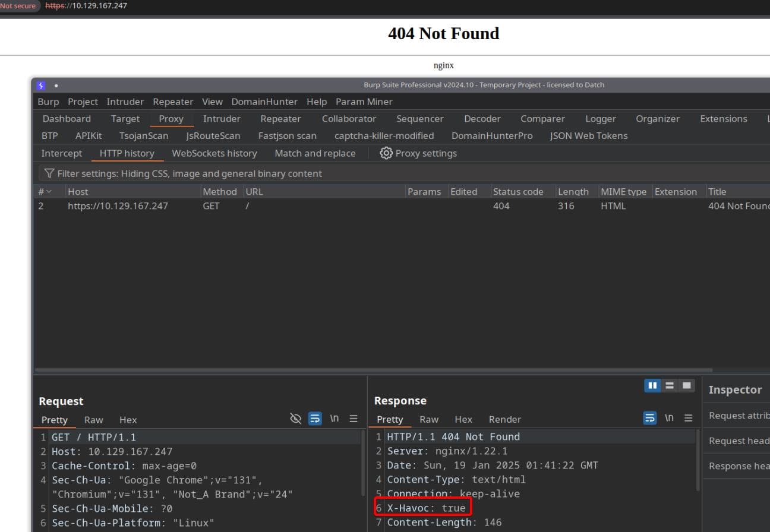
Task: Open the APIKit extension tab
Action: click(89, 135)
